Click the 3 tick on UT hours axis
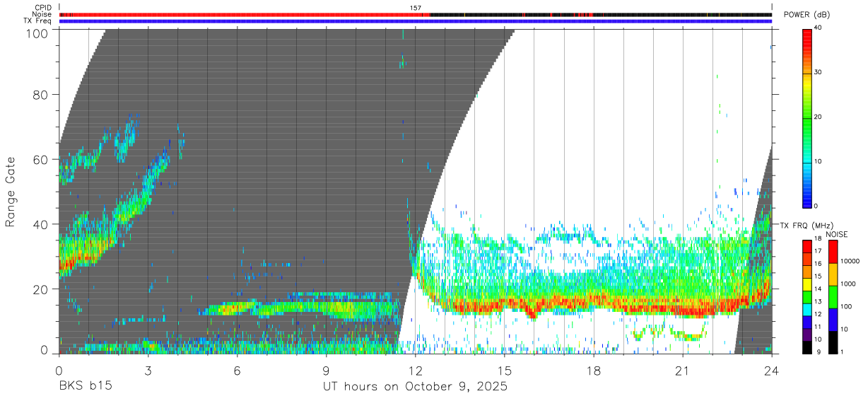Screen dimensions: 868x401 148,371
